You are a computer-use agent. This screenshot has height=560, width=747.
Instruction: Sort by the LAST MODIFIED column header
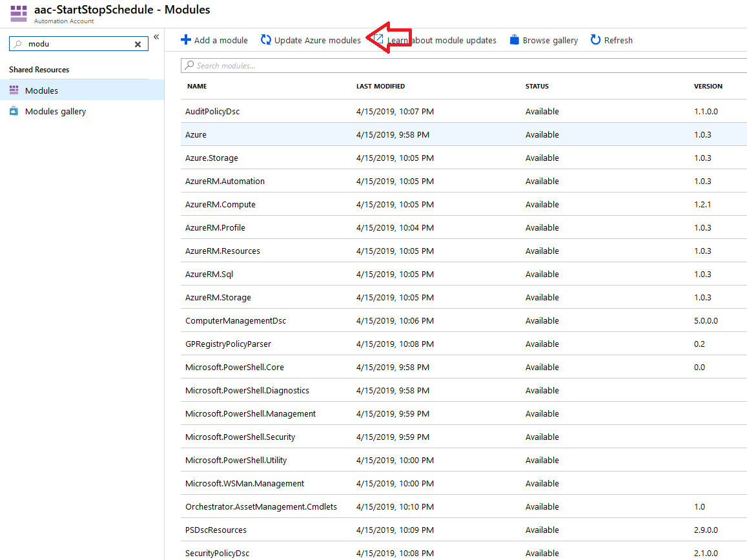380,87
